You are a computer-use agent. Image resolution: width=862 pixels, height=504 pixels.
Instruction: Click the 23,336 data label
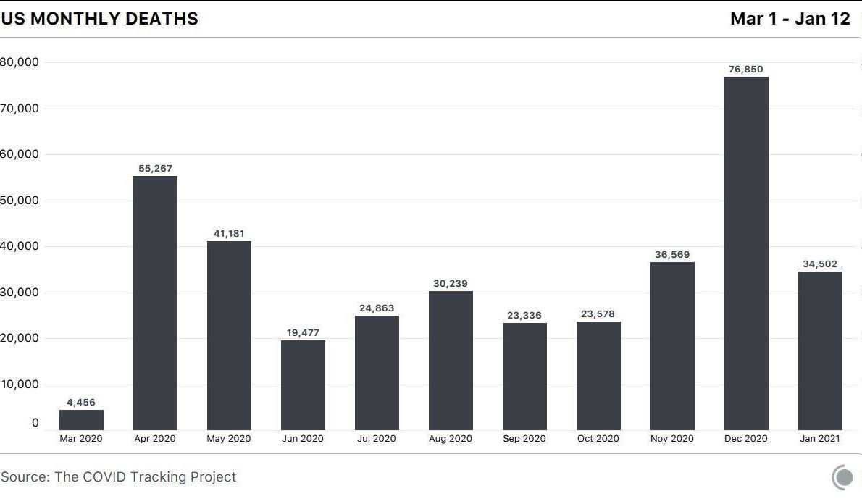524,316
